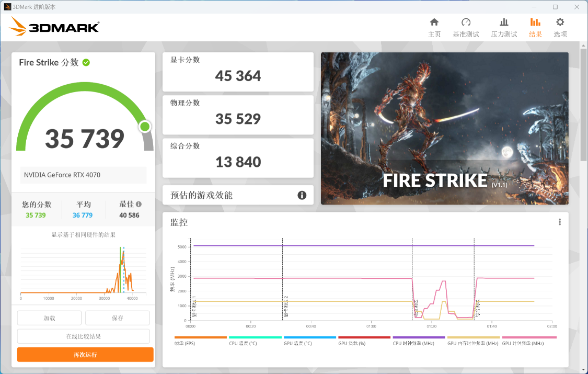Image resolution: width=588 pixels, height=374 pixels.
Task: Click the orange 再次运行 run again button
Action: (x=85, y=355)
